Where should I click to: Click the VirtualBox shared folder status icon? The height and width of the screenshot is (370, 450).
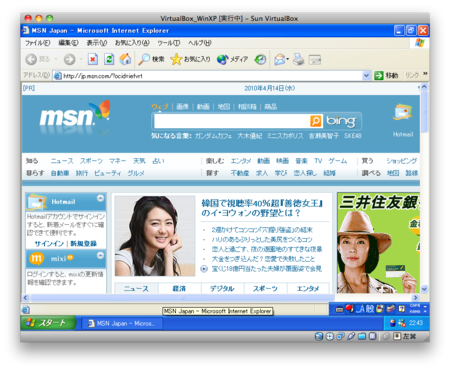tap(362, 336)
